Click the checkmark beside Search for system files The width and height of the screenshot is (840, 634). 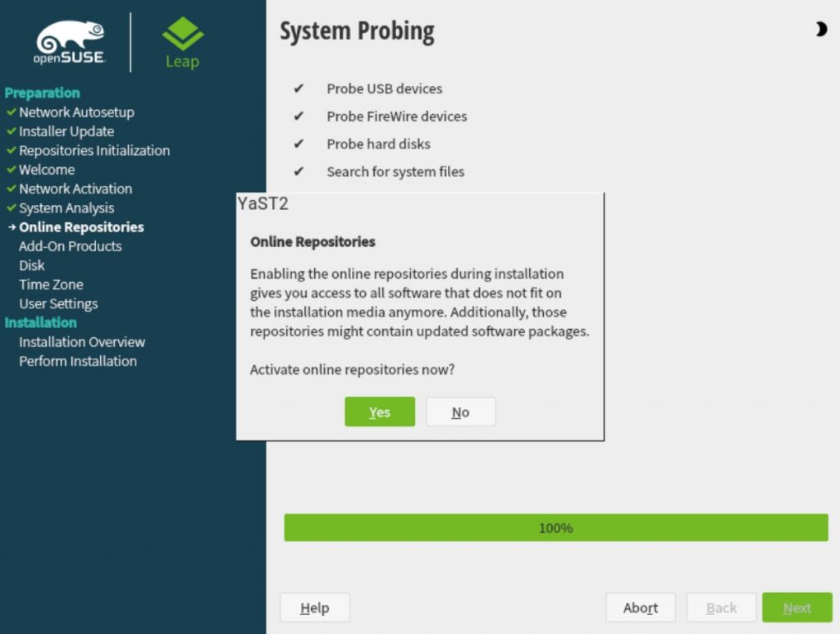(299, 171)
